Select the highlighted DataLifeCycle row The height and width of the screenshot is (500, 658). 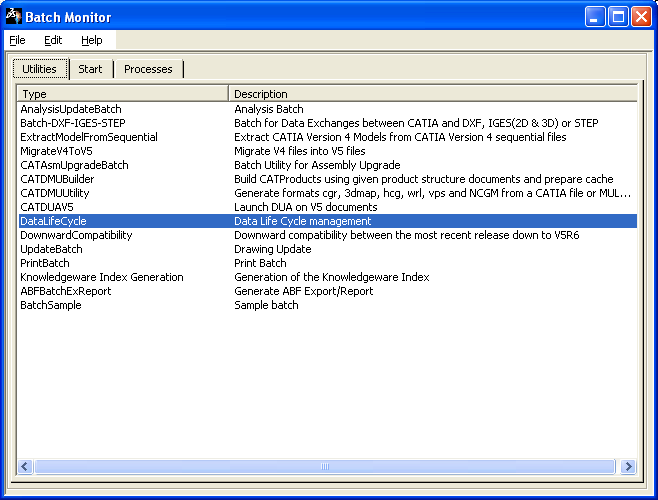(x=328, y=221)
